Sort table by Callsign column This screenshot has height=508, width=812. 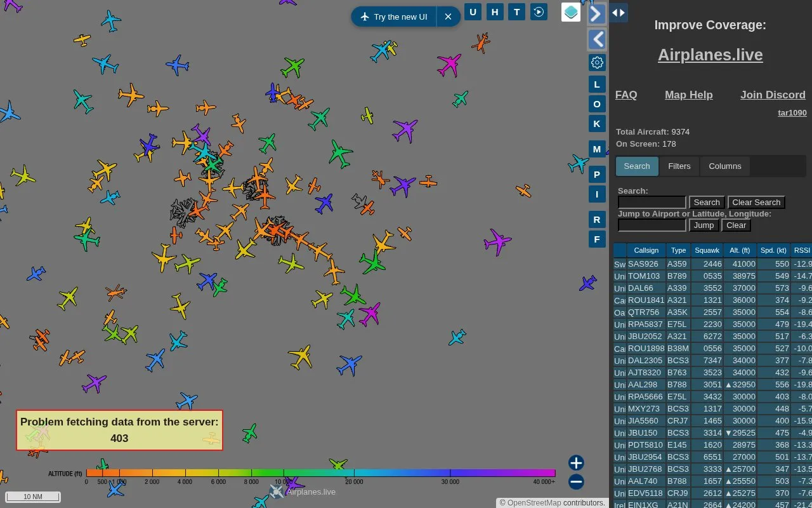coord(646,250)
